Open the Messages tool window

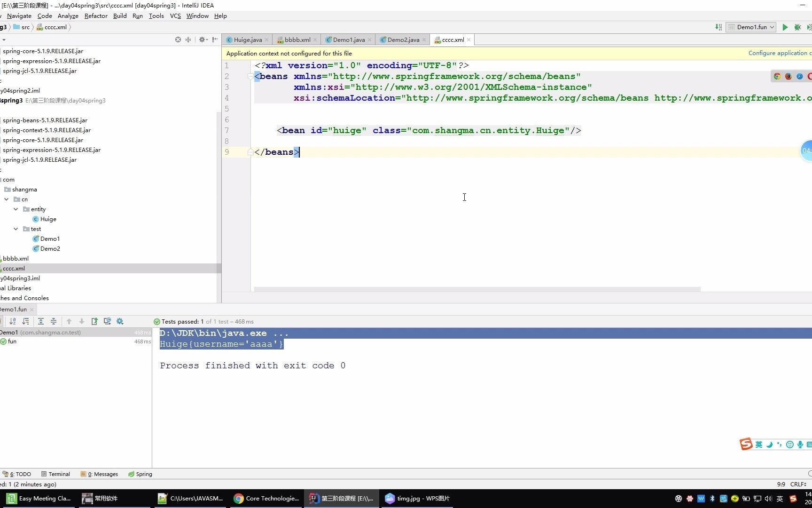(99, 474)
